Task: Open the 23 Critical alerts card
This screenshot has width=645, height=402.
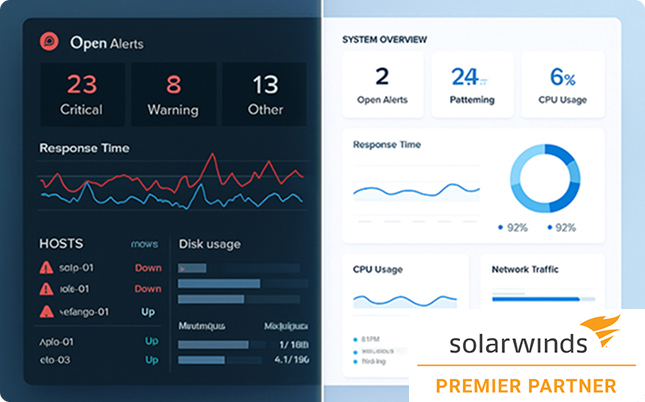Action: (82, 94)
